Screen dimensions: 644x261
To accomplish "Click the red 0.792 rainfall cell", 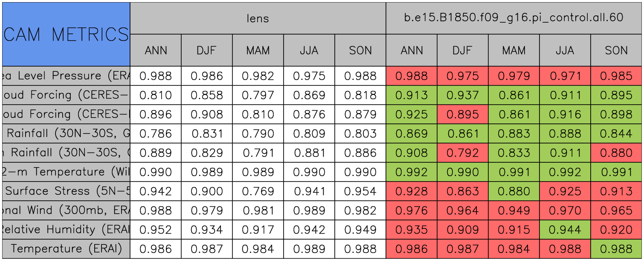I will [463, 152].
